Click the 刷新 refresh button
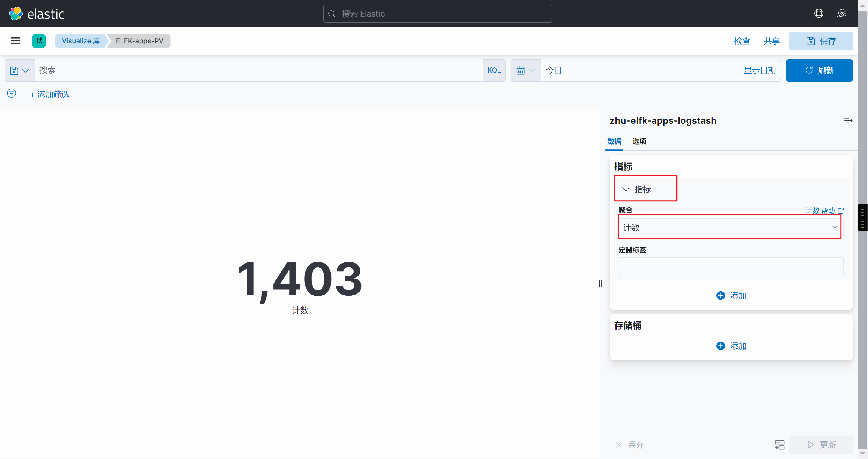The image size is (868, 459). (819, 70)
